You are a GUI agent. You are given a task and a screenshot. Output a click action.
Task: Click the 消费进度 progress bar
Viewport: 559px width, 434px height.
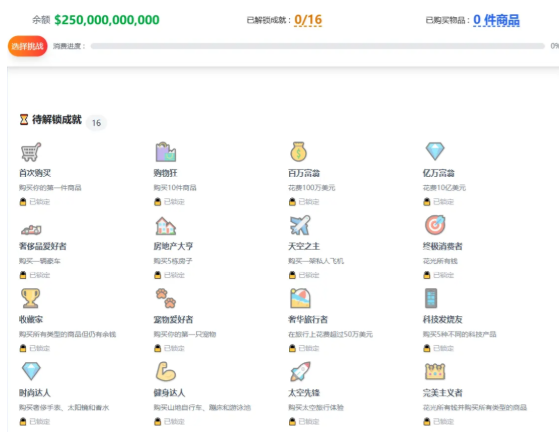(317, 46)
